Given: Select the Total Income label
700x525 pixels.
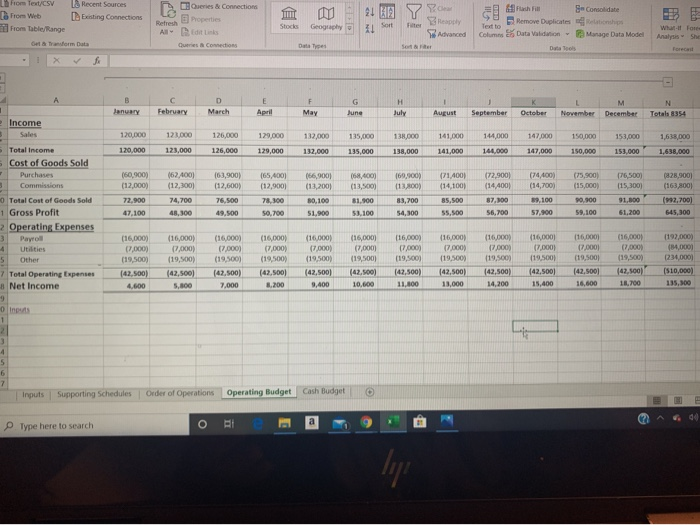Looking at the screenshot, I should coord(31,150).
